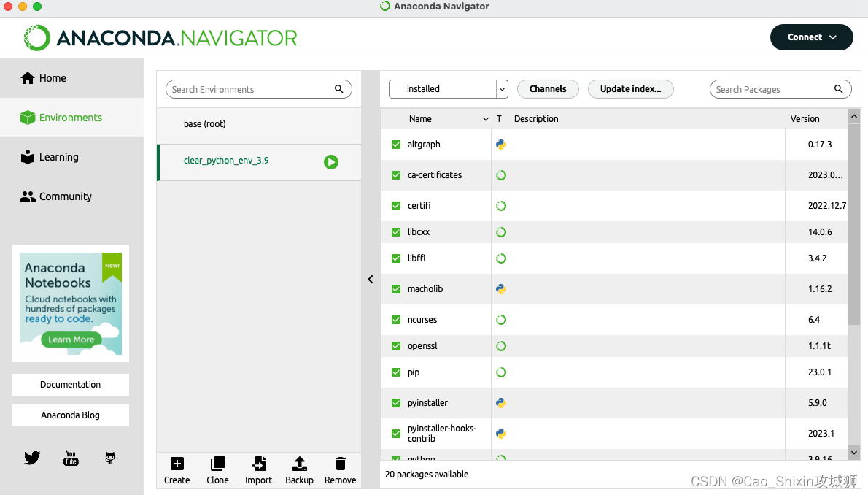Toggle the ca-certificates package checkbox

[x=396, y=175]
